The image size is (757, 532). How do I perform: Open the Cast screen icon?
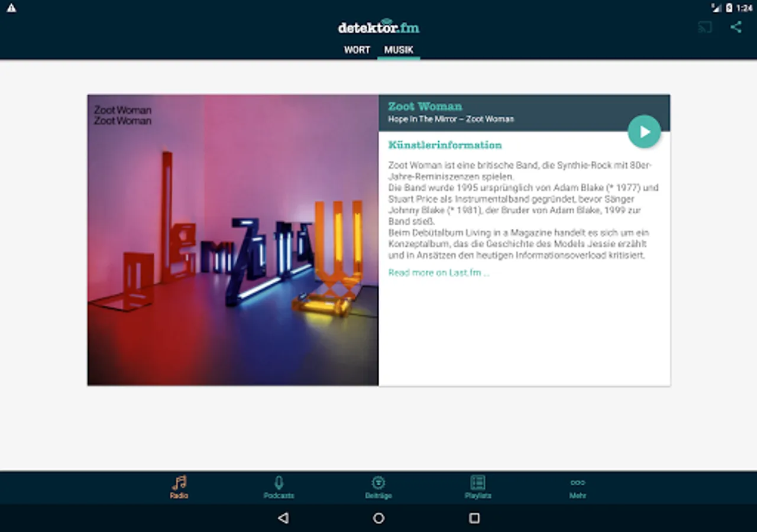click(x=705, y=27)
